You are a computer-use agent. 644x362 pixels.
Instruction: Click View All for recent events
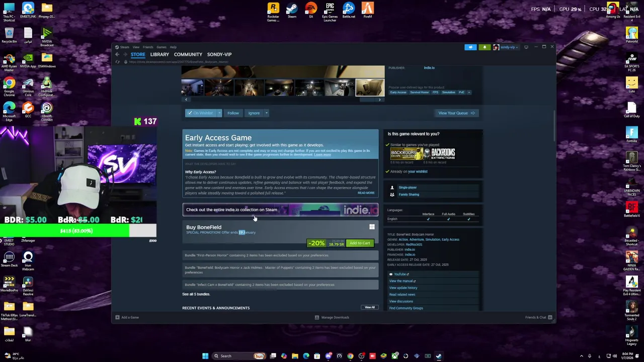[370, 307]
